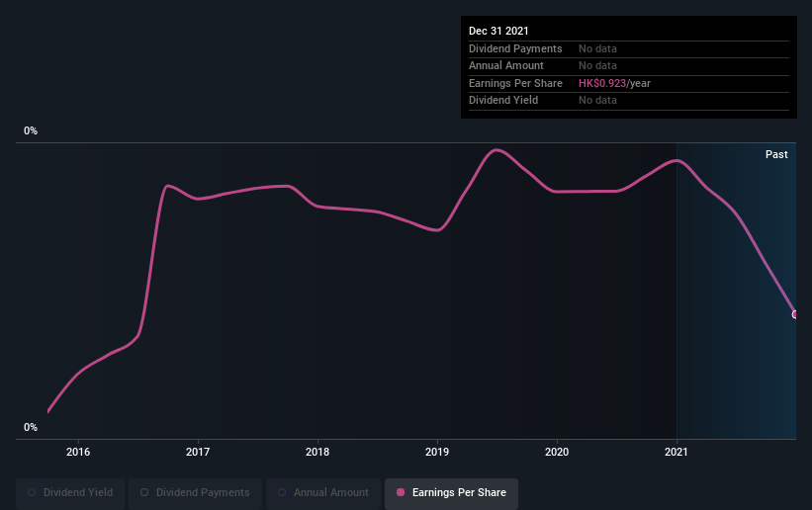This screenshot has height=510, width=812.
Task: Click the Dividend Payments legend circle icon
Action: pyautogui.click(x=144, y=492)
